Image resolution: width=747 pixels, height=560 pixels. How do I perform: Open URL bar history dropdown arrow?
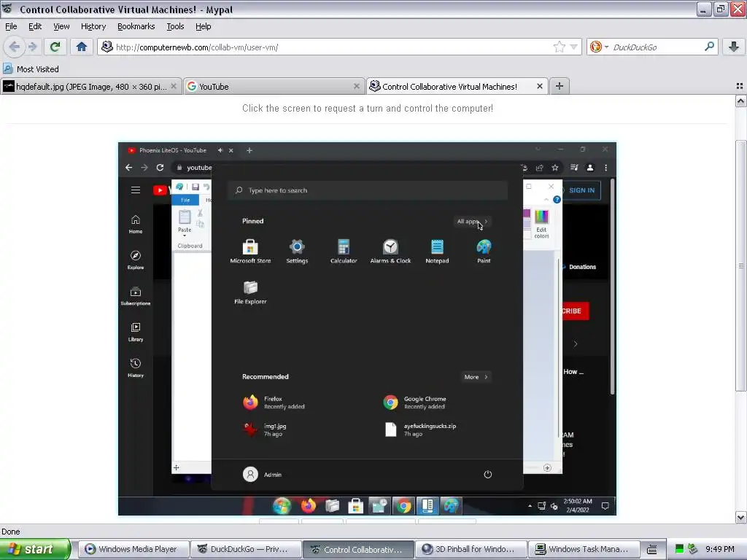(x=573, y=47)
